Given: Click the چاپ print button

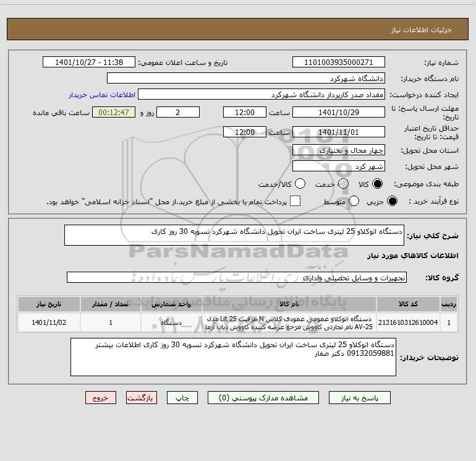Looking at the screenshot, I should 182,398.
